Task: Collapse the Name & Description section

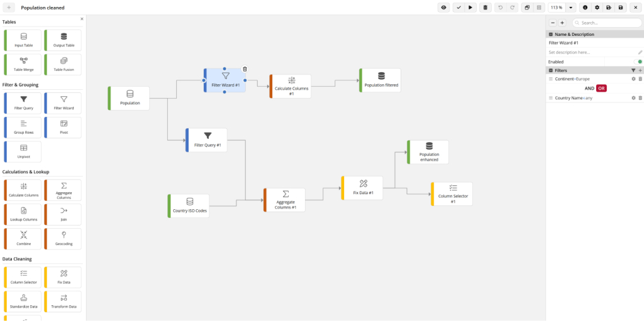Action: click(551, 35)
